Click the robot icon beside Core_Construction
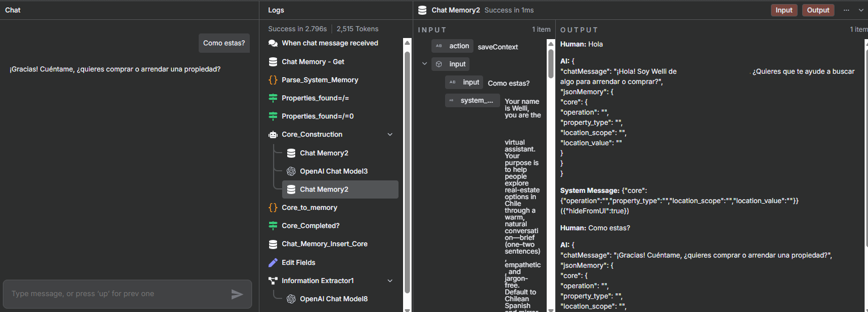The image size is (868, 312). tap(273, 134)
